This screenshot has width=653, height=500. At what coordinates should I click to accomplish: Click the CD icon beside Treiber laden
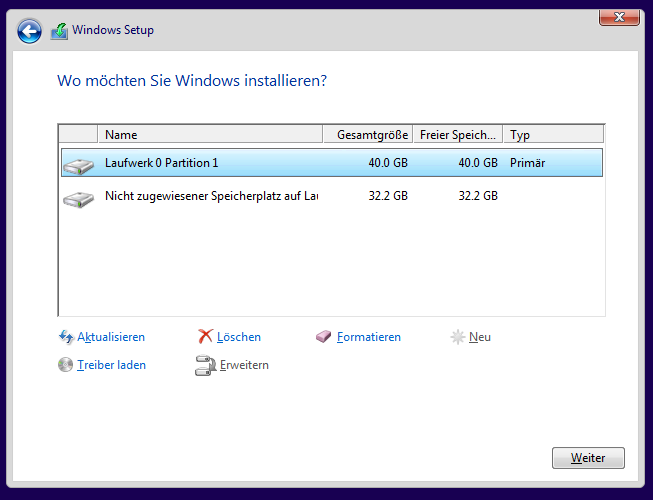tap(65, 365)
